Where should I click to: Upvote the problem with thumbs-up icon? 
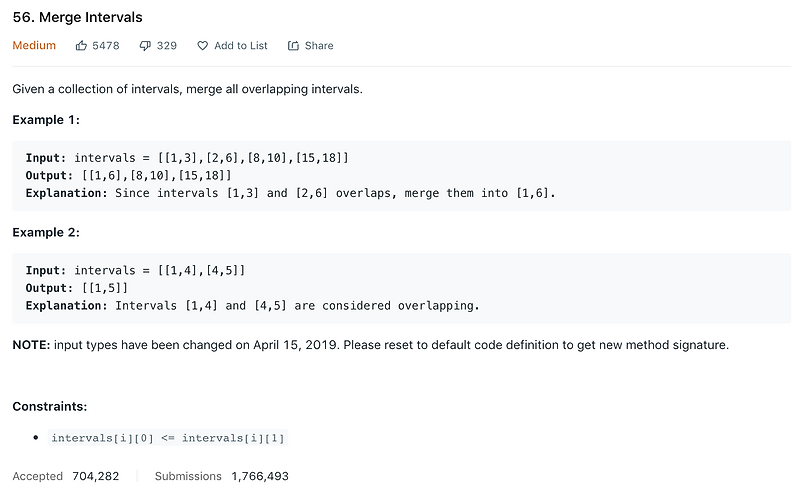[x=81, y=46]
